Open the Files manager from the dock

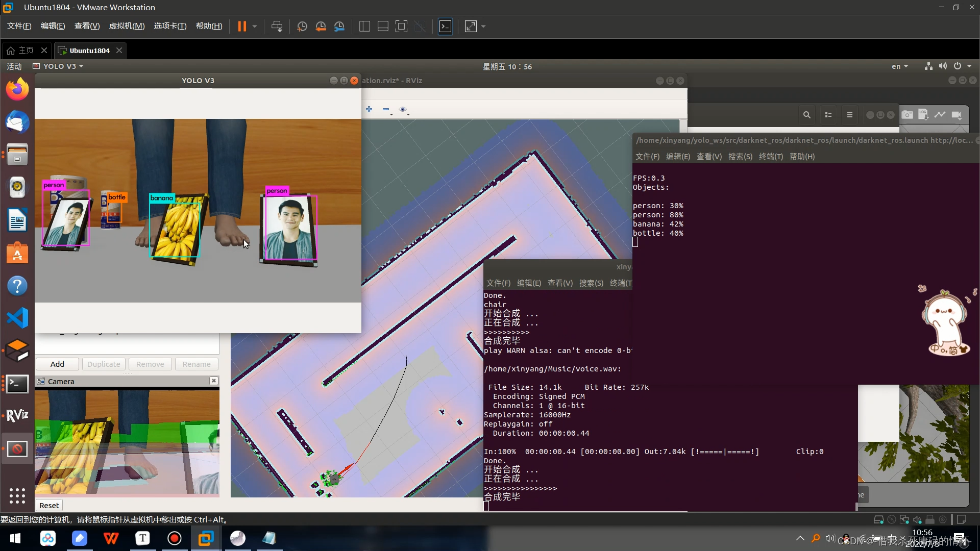17,155
